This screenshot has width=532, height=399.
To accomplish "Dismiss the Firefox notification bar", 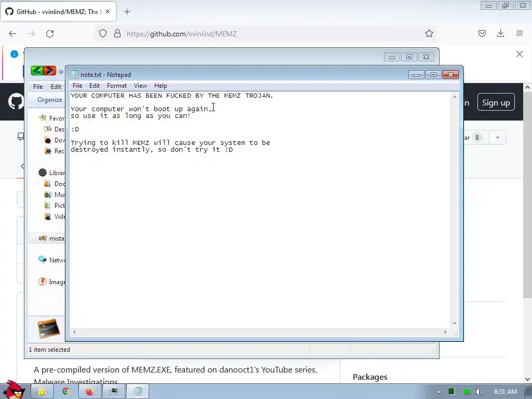I will [x=520, y=54].
